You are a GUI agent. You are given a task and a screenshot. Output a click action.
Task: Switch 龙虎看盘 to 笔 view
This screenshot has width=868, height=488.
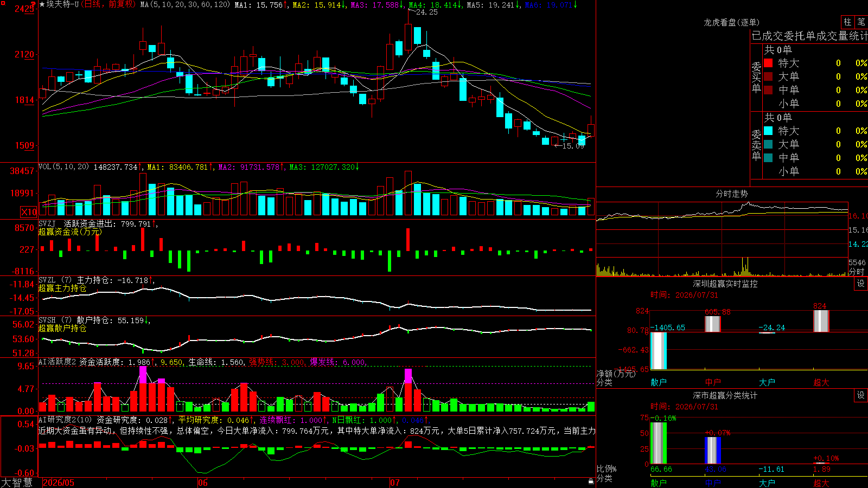(861, 22)
